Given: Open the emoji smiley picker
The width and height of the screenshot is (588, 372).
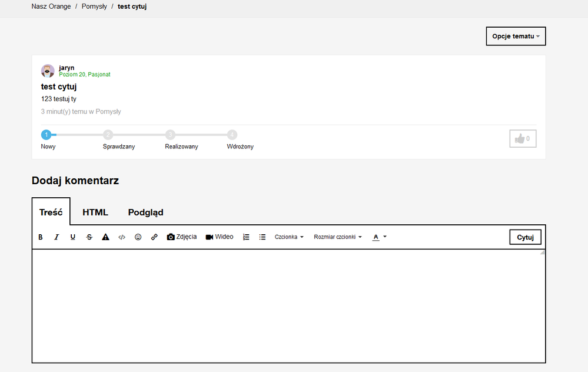Looking at the screenshot, I should [x=138, y=237].
